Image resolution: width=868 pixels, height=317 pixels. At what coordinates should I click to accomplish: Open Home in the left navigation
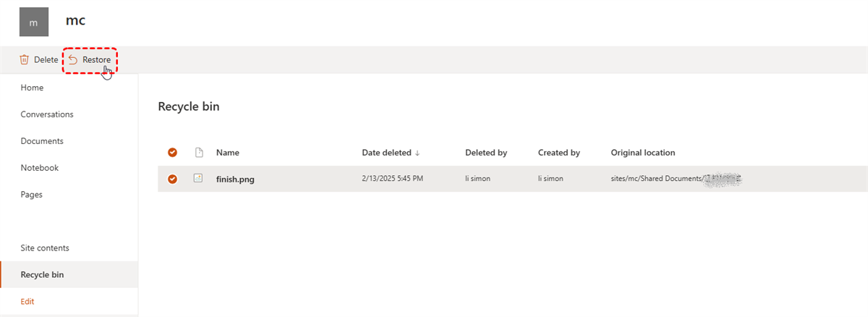click(x=33, y=88)
